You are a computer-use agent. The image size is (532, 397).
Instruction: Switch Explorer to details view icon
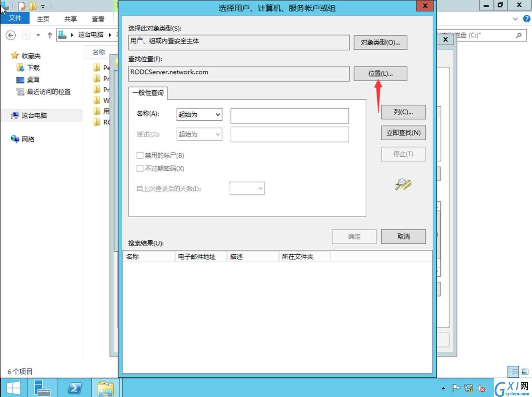(x=513, y=372)
